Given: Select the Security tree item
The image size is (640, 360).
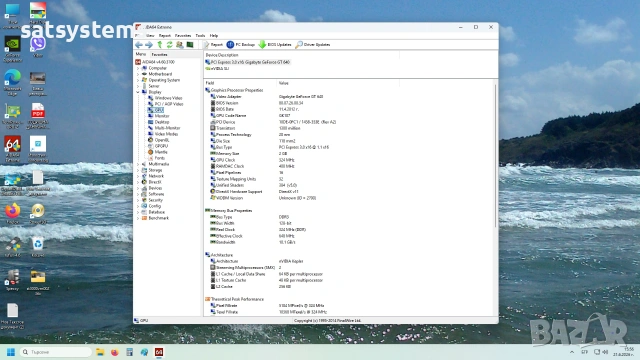Looking at the screenshot, I should pyautogui.click(x=152, y=200).
